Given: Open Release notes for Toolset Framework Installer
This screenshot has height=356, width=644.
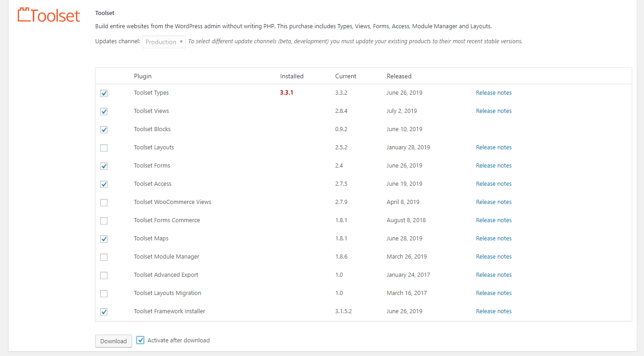Looking at the screenshot, I should (x=494, y=311).
